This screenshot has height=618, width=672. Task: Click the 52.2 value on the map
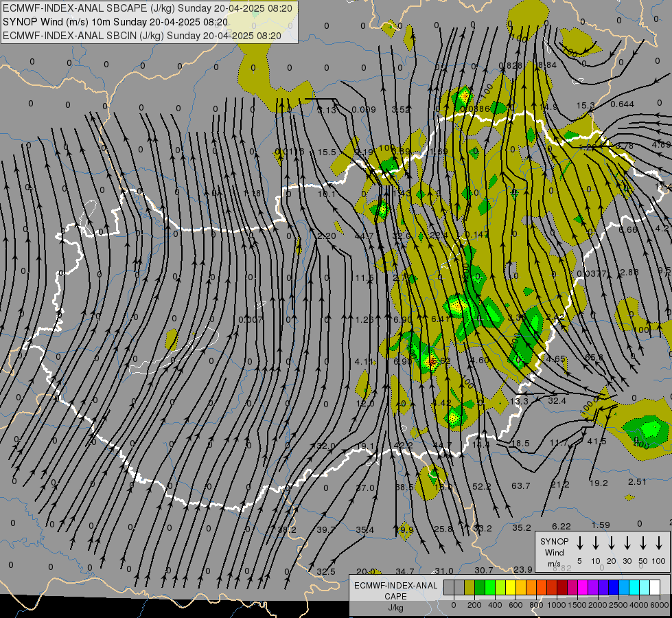pyautogui.click(x=482, y=486)
